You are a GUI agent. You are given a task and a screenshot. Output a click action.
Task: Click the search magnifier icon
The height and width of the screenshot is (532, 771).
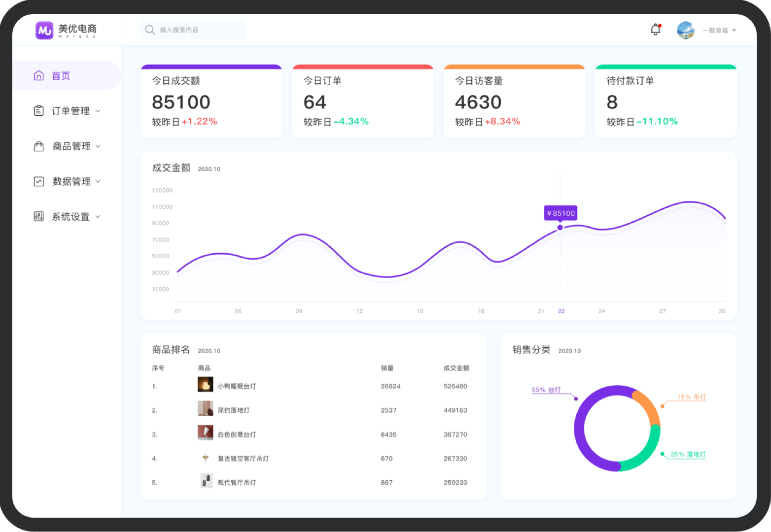point(150,30)
